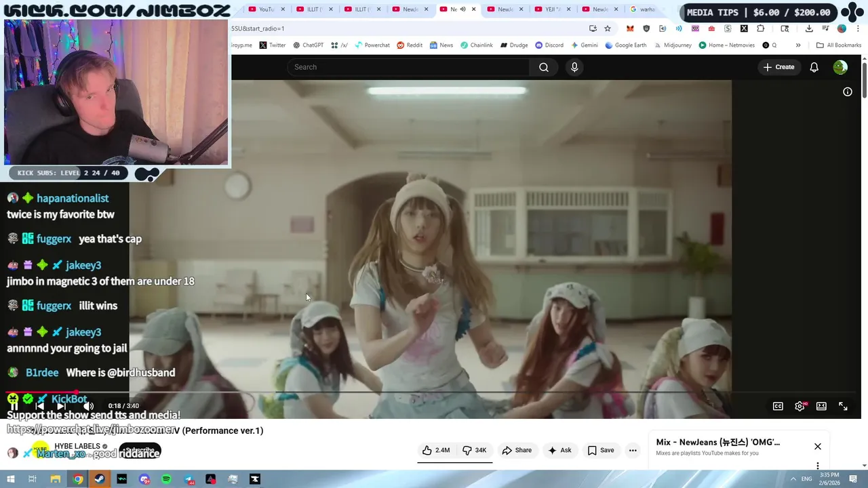Enter fullscreen mode on the video
This screenshot has width=868, height=488.
pos(843,406)
